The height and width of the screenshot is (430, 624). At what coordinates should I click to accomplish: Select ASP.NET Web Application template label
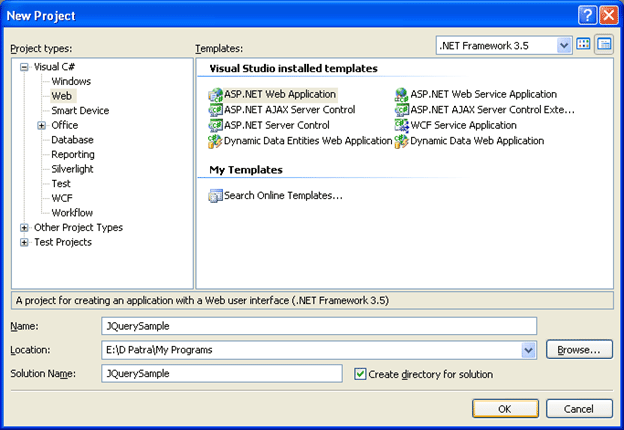click(280, 95)
